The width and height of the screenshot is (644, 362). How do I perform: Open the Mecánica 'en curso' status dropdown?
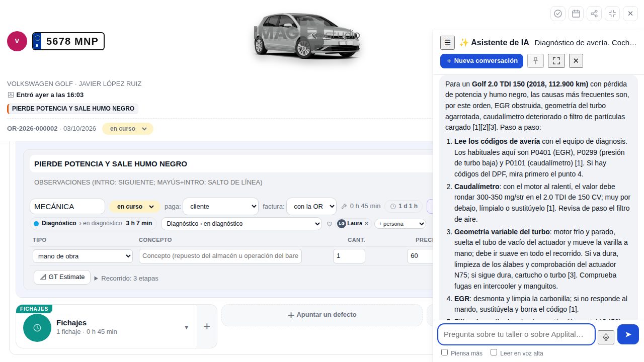click(135, 207)
